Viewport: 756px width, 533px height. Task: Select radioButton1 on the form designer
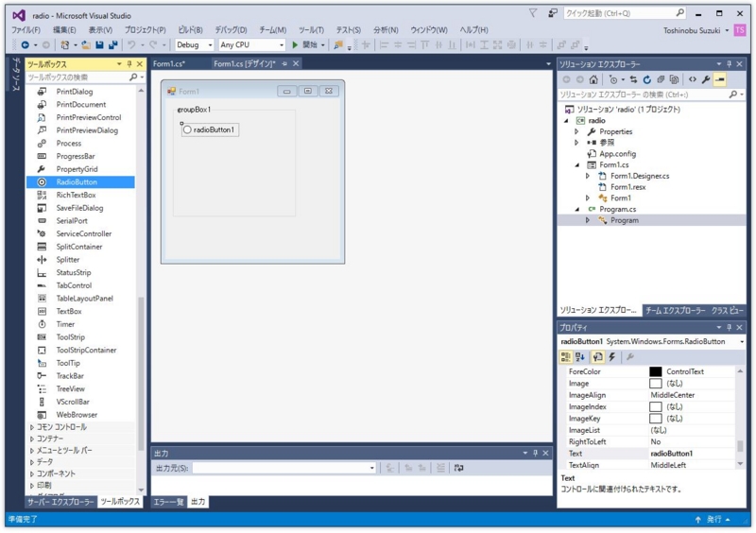pyautogui.click(x=210, y=129)
